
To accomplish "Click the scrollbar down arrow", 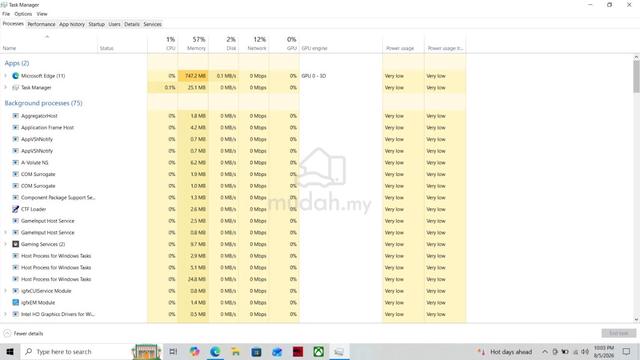I will click(636, 320).
